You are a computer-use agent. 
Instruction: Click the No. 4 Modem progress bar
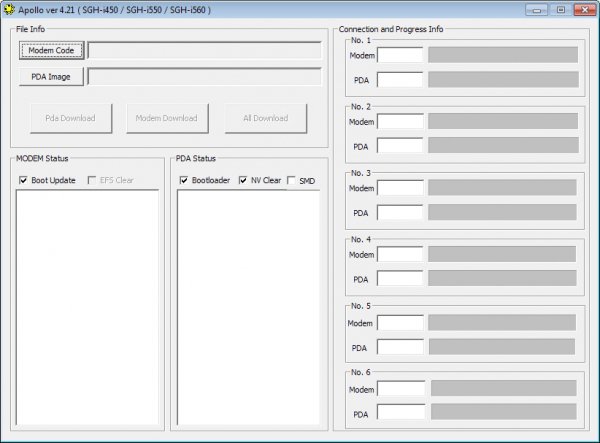pyautogui.click(x=502, y=254)
